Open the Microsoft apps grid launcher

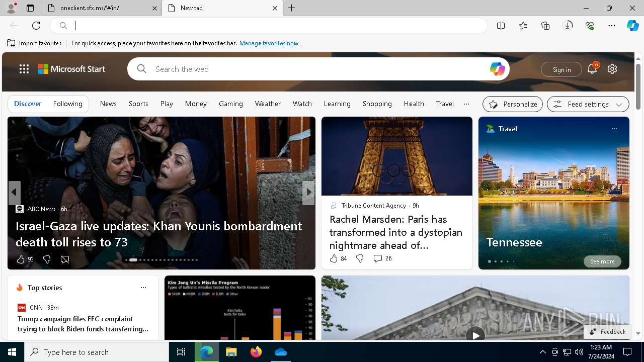point(24,69)
